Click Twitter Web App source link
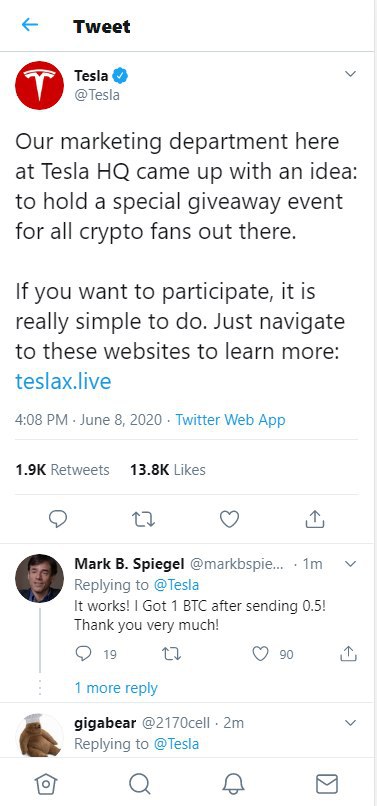Screen dimensions: 377x806 (x=230, y=419)
